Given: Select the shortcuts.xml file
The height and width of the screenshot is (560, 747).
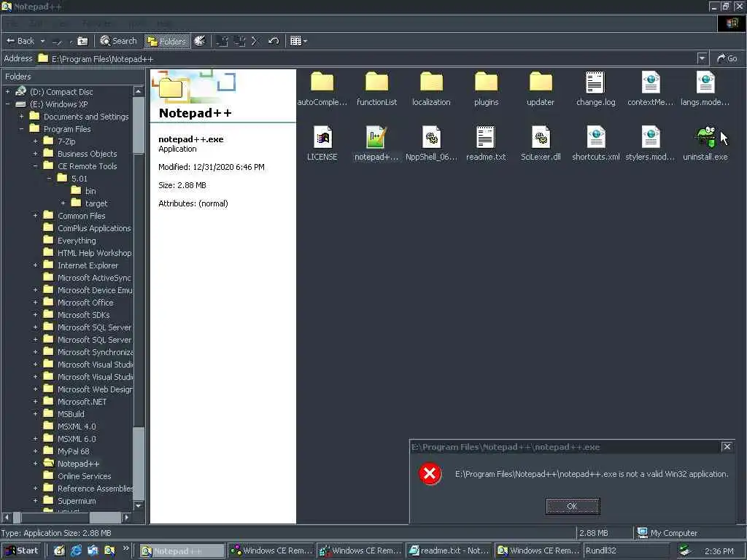Looking at the screenshot, I should [595, 144].
